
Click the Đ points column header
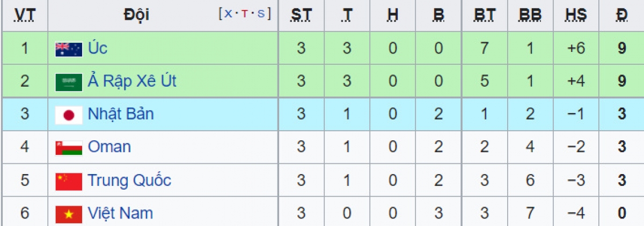point(622,16)
